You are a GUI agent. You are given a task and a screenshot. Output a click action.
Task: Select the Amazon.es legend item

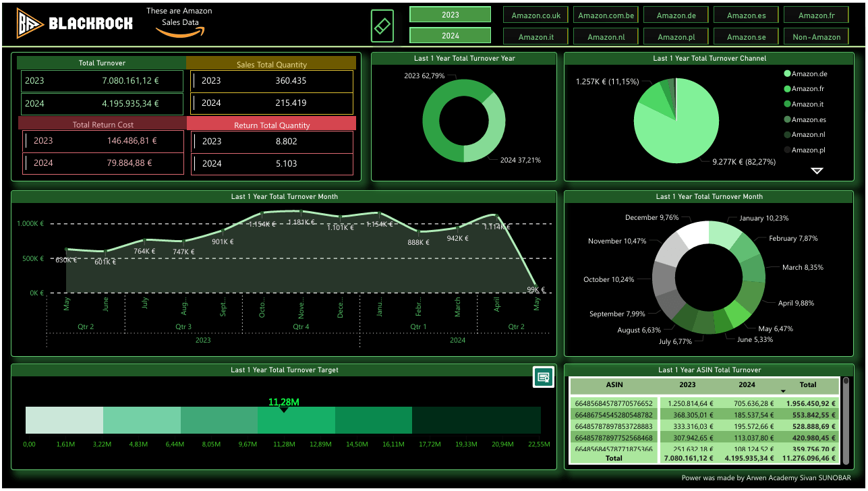coord(805,119)
